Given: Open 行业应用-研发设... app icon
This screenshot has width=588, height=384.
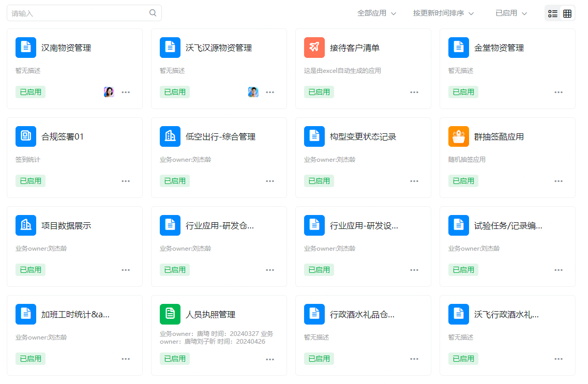Looking at the screenshot, I should [314, 225].
